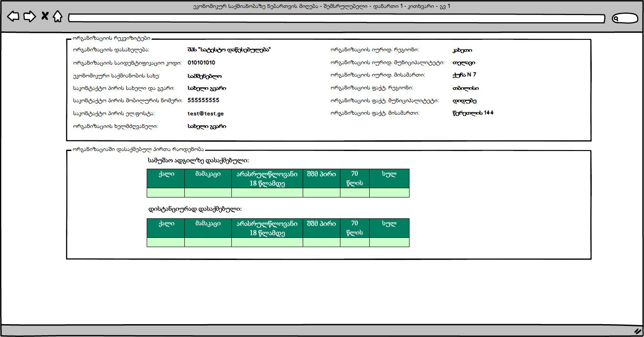Click the browser forward arrow
The width and height of the screenshot is (644, 337).
tap(29, 17)
